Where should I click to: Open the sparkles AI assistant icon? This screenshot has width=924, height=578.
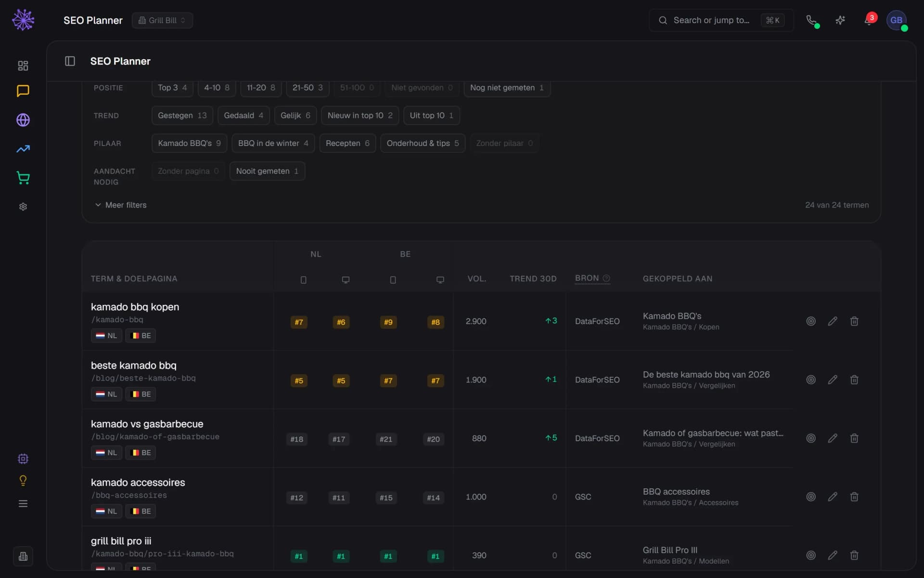[840, 20]
